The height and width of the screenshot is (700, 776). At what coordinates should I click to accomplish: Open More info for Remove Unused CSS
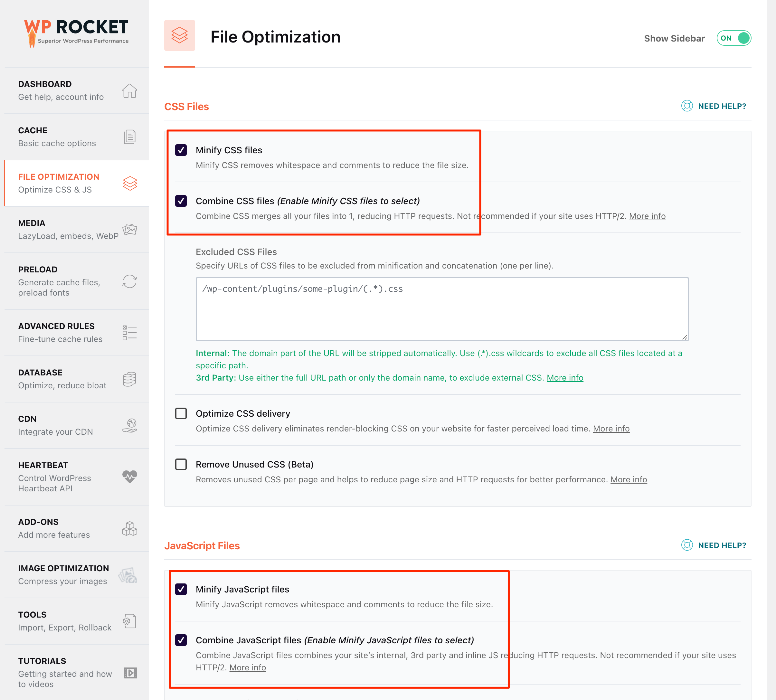point(629,480)
